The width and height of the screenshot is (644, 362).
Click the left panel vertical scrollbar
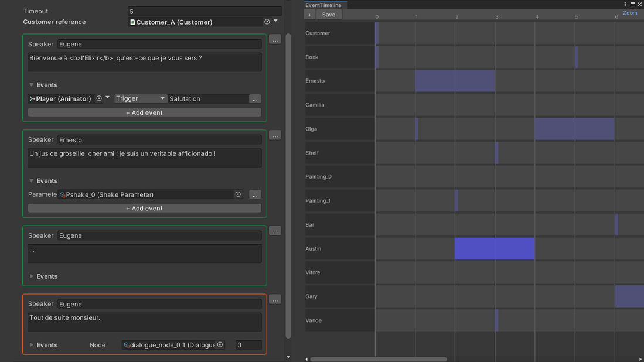tap(288, 186)
